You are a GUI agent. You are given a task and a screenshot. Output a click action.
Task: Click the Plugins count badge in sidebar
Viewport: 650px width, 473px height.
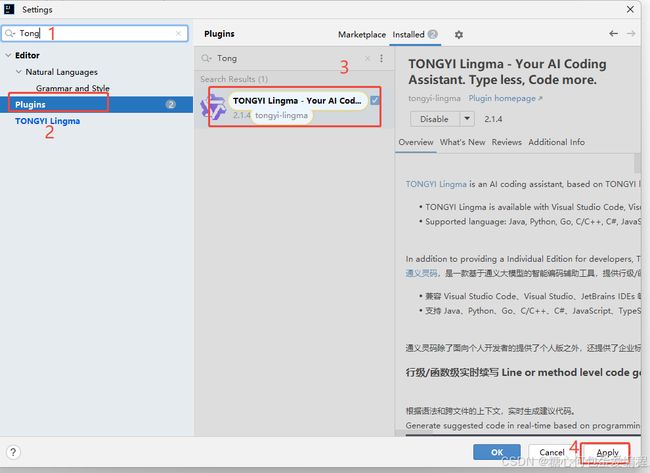171,104
